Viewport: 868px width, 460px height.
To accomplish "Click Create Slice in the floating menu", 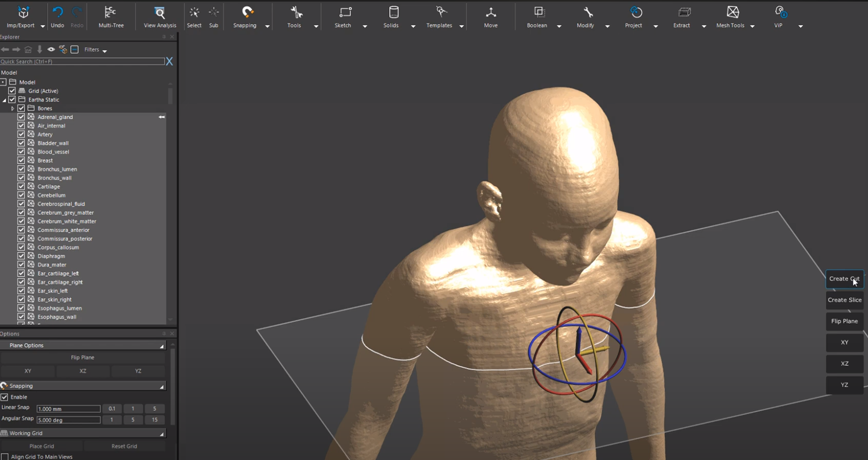I will 844,300.
